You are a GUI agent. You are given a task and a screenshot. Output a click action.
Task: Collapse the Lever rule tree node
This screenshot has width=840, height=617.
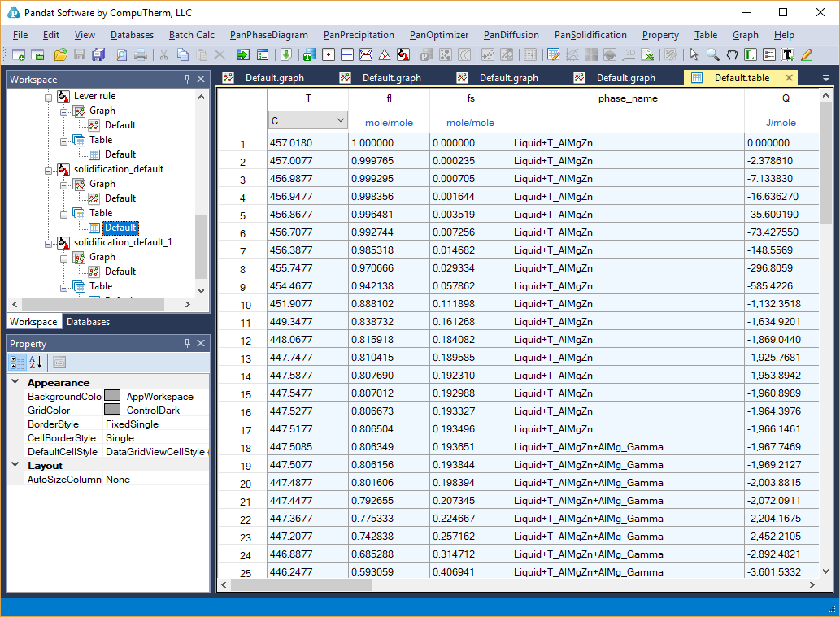tap(48, 96)
